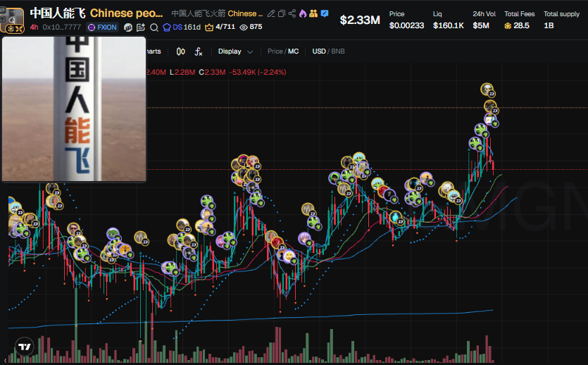Click the magnifier search icon in header
This screenshot has width=588, height=365.
(154, 27)
